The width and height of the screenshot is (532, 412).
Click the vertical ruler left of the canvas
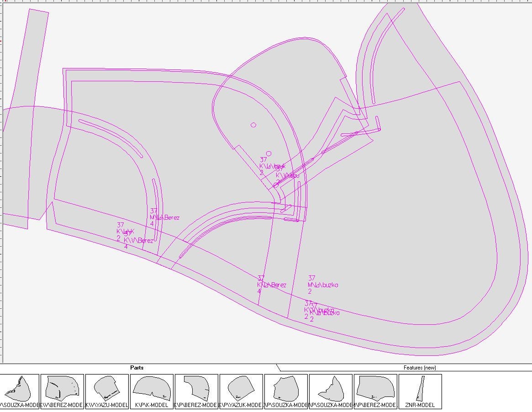[x=2, y=183]
